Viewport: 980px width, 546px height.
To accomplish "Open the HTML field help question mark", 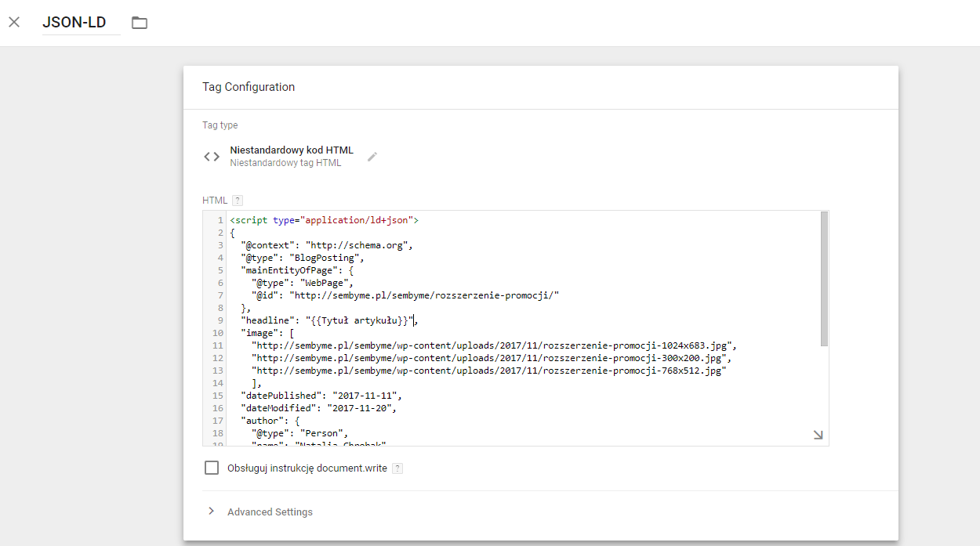I will pos(238,201).
